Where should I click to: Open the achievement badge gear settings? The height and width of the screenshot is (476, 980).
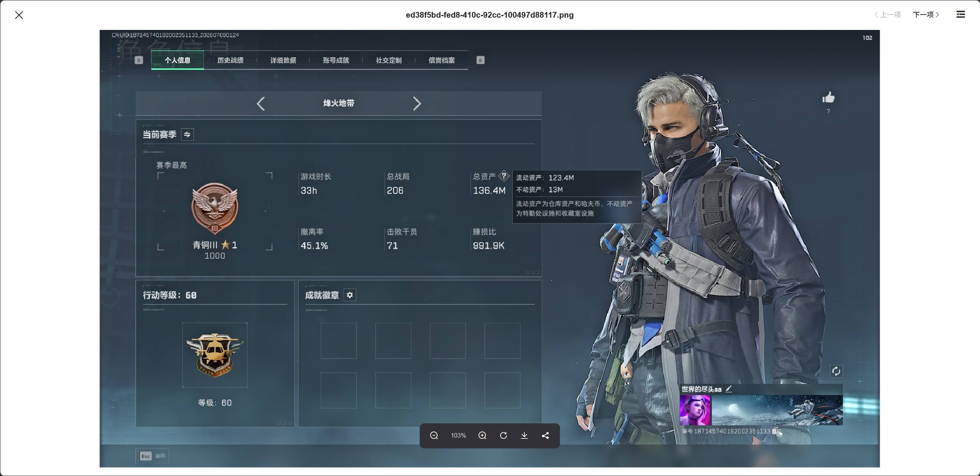350,295
